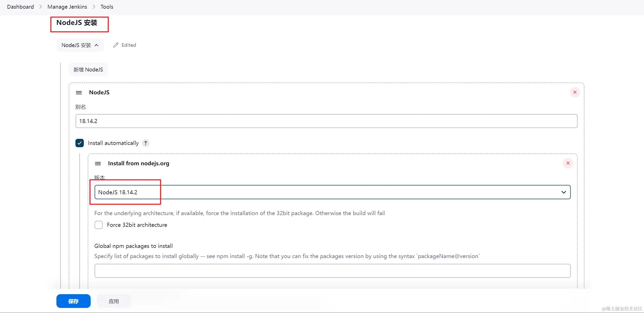Click breadcrumb chevron after Manage Jenkins
The width and height of the screenshot is (644, 313).
tap(94, 7)
